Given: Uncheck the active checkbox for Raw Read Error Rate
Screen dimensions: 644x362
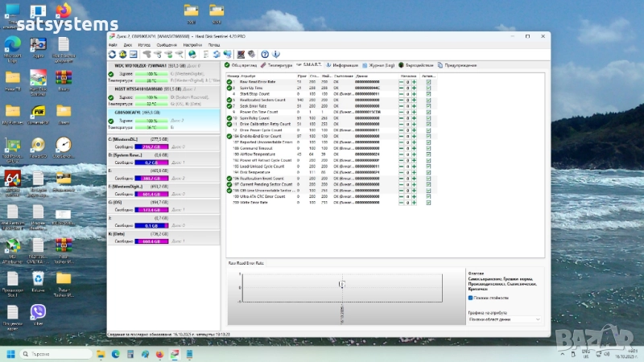Looking at the screenshot, I should pos(428,82).
